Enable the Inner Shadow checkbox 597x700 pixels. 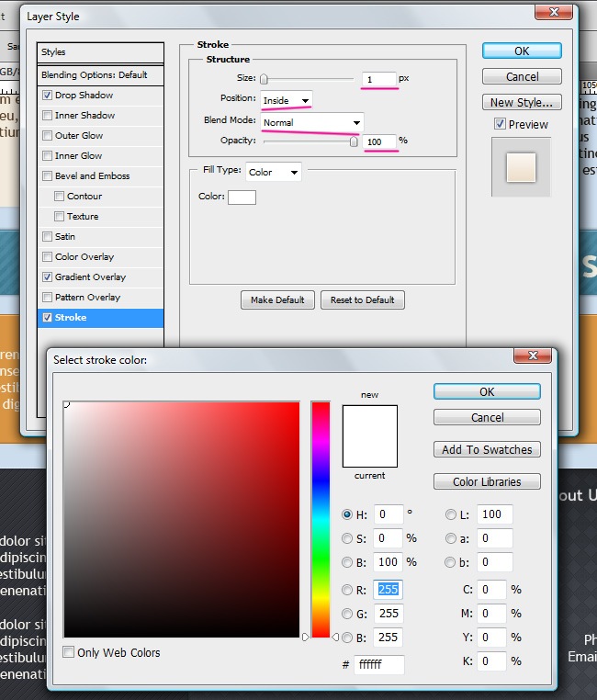tap(47, 116)
